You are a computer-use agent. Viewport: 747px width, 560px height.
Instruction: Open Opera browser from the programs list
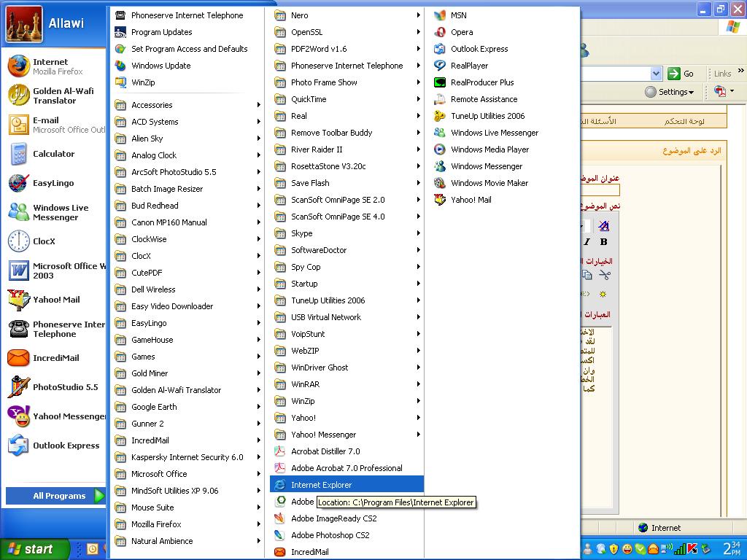pyautogui.click(x=461, y=32)
